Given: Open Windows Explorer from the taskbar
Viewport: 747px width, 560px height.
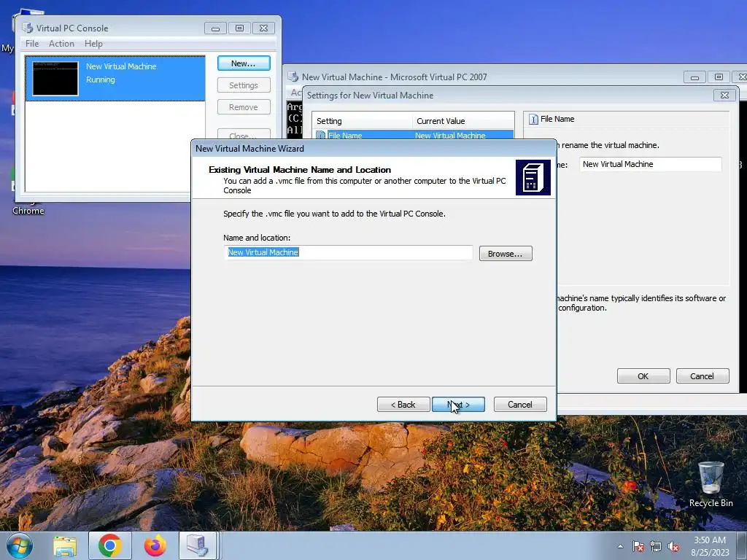Looking at the screenshot, I should pos(65,545).
